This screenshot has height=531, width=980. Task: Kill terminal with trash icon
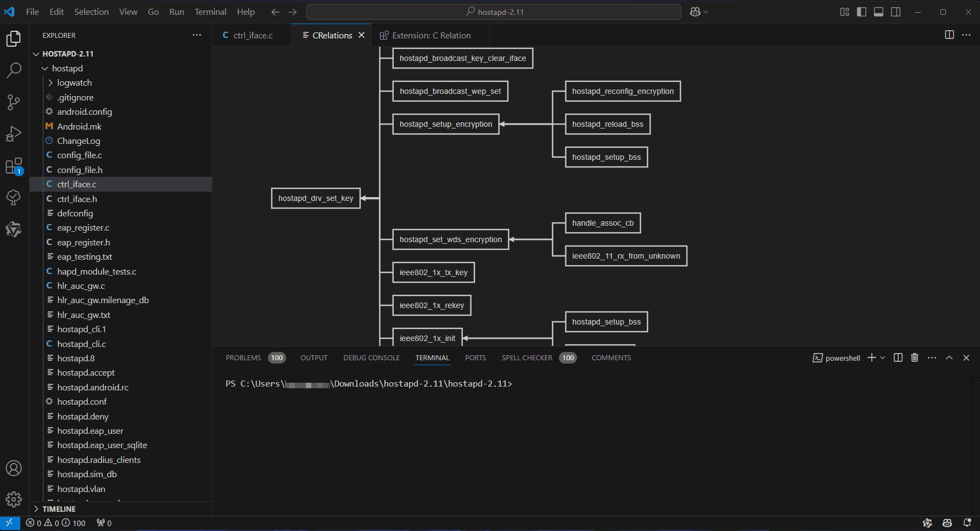(x=915, y=358)
